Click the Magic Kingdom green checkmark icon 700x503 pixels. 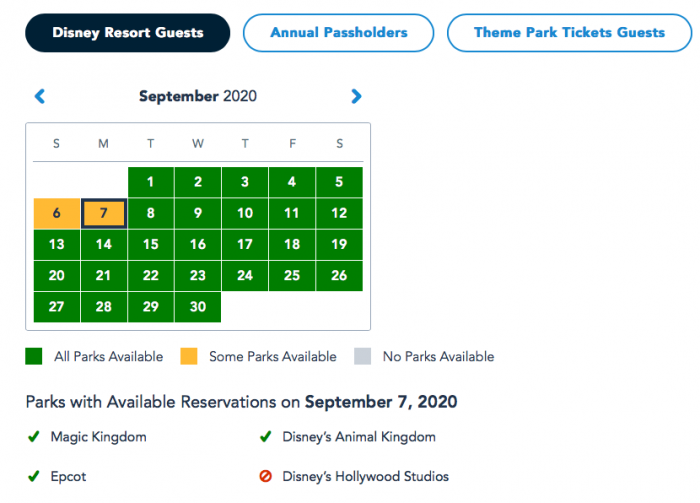pyautogui.click(x=34, y=437)
